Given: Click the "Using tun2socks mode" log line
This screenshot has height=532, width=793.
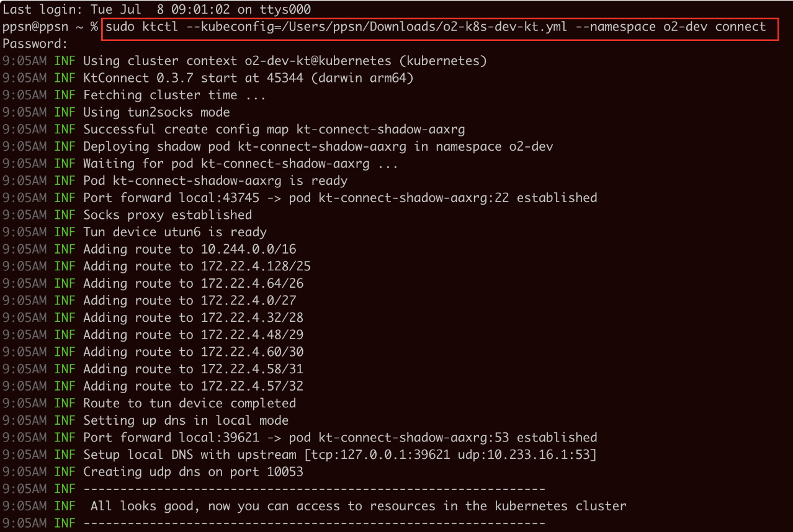Looking at the screenshot, I should tap(156, 112).
